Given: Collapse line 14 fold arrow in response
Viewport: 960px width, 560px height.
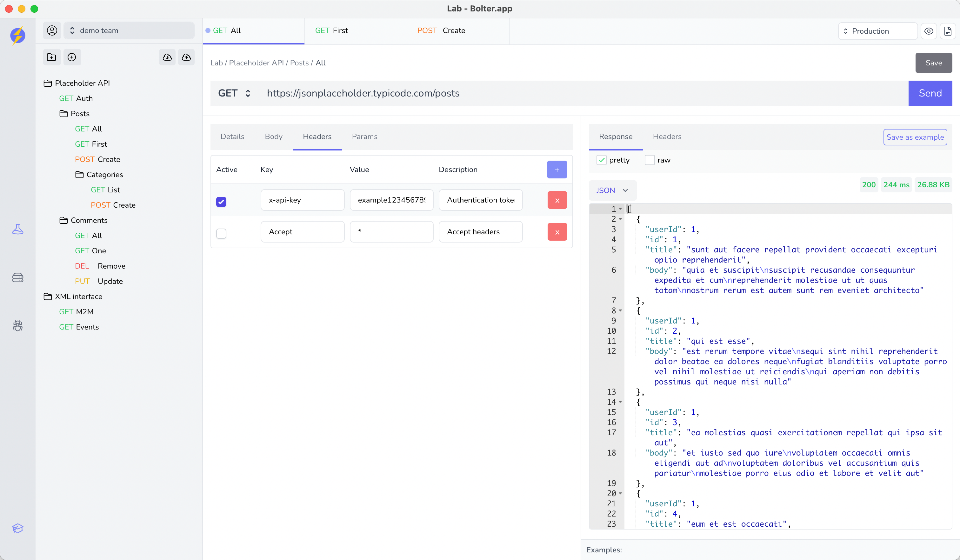Looking at the screenshot, I should (620, 402).
